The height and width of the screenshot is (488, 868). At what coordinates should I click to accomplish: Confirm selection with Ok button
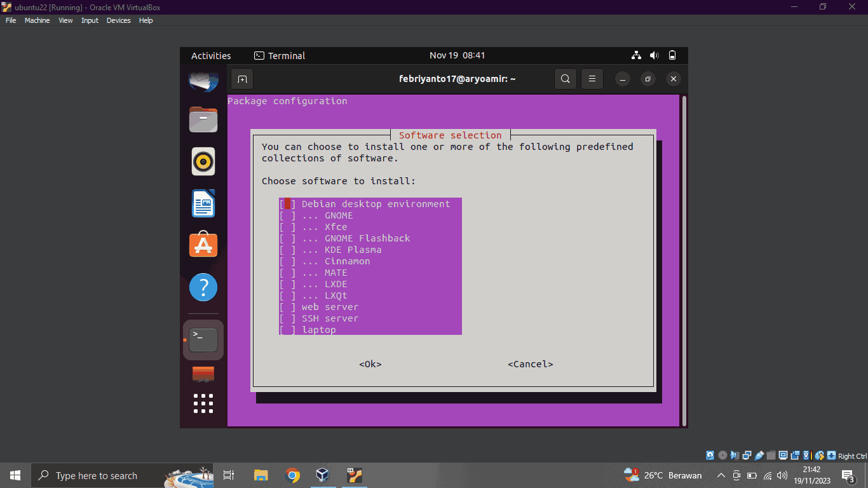pyautogui.click(x=370, y=364)
